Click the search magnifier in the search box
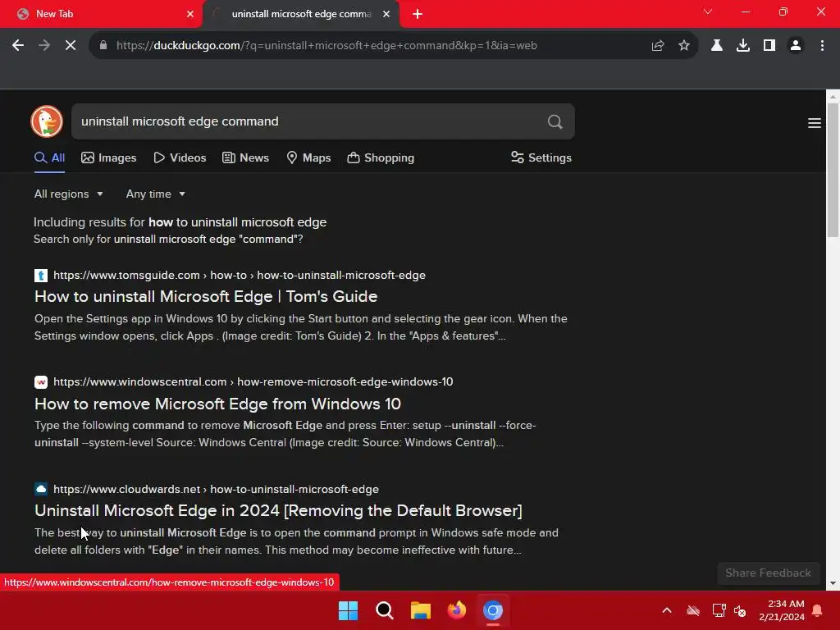 555,121
